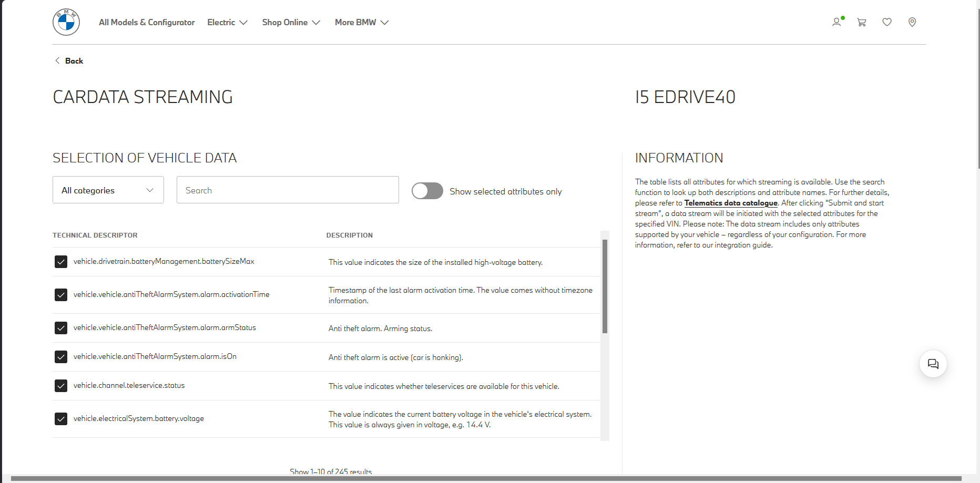Toggle Show selected attributes only switch
The image size is (980, 483).
point(427,191)
